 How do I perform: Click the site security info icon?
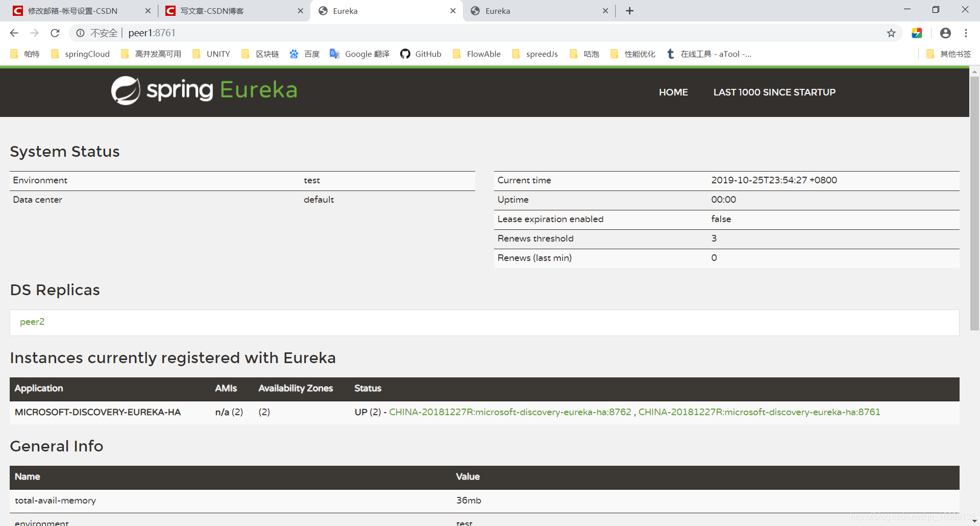pos(80,33)
